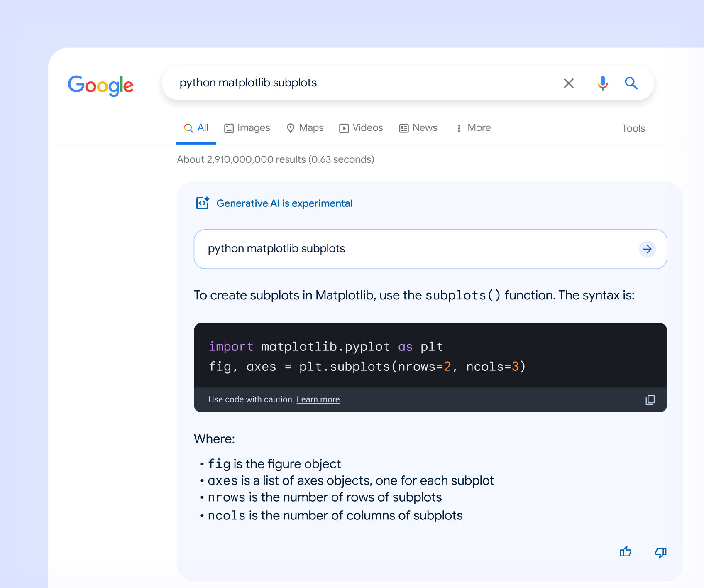Give thumbs down to AI answer
Viewport: 704px width, 588px height.
(660, 552)
